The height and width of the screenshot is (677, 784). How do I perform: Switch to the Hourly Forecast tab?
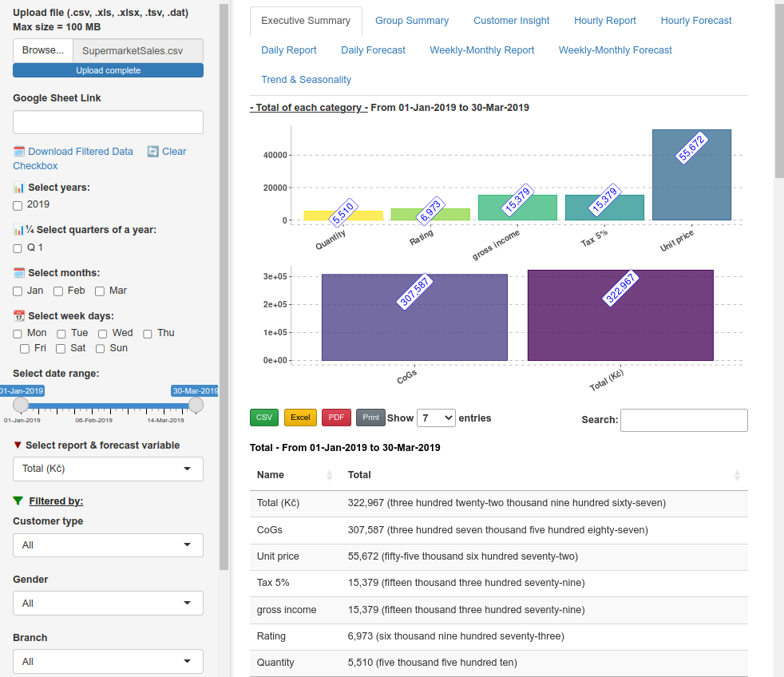click(695, 21)
